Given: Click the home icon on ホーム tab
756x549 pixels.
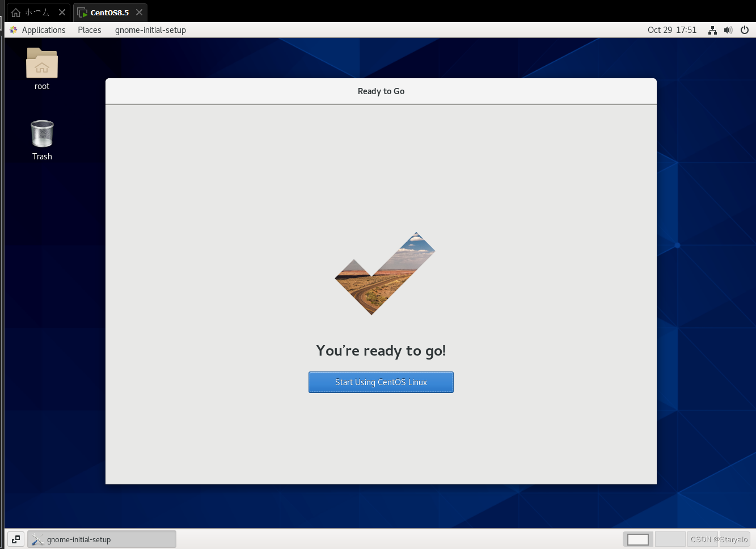Looking at the screenshot, I should pos(16,12).
